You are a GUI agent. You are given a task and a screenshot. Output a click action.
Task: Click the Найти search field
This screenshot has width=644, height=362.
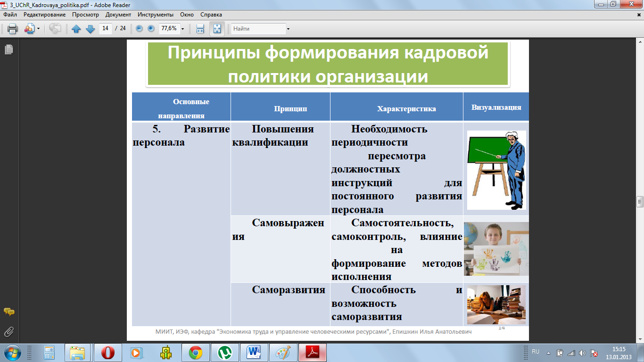pos(258,29)
